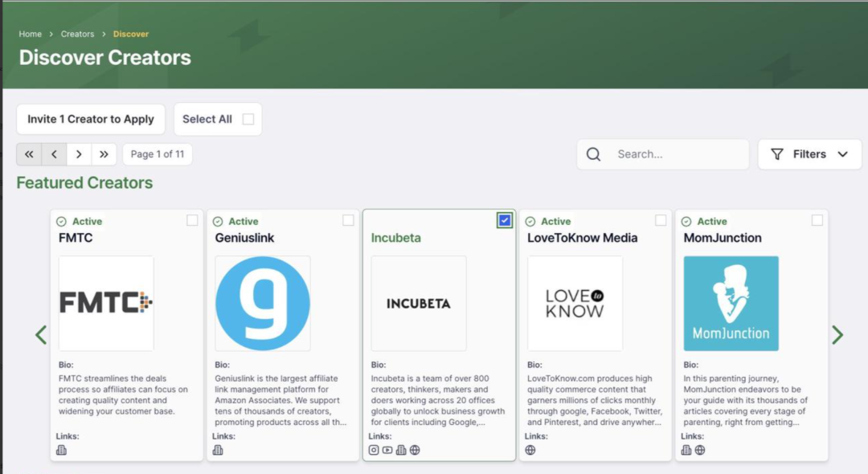Open Geniuslink's company link icon
Screen dimensions: 868x474
tap(218, 450)
